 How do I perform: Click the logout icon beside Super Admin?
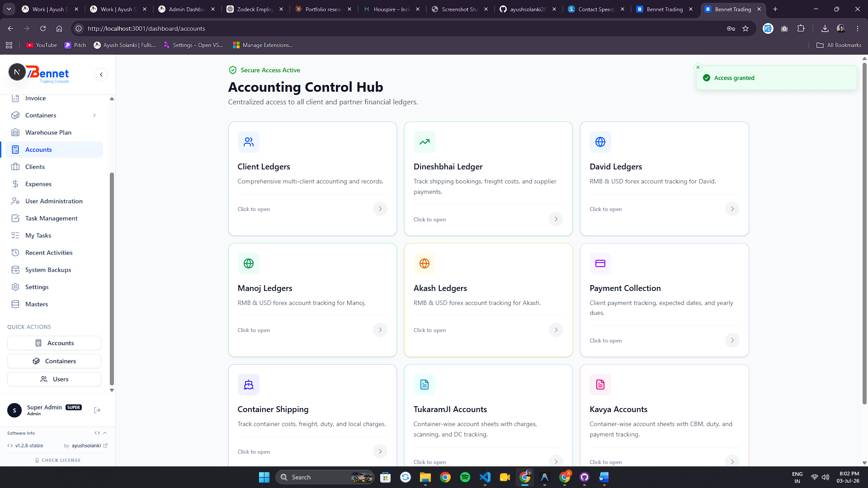point(97,410)
